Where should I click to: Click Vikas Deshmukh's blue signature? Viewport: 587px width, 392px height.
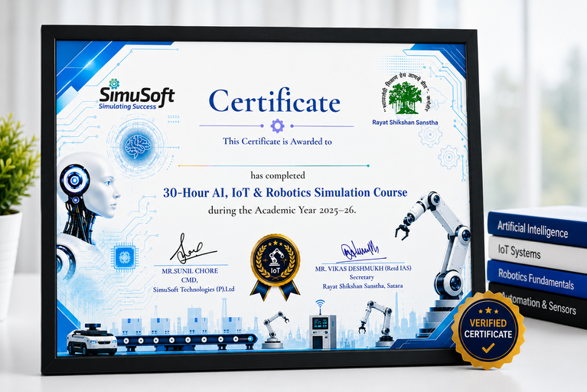click(360, 250)
